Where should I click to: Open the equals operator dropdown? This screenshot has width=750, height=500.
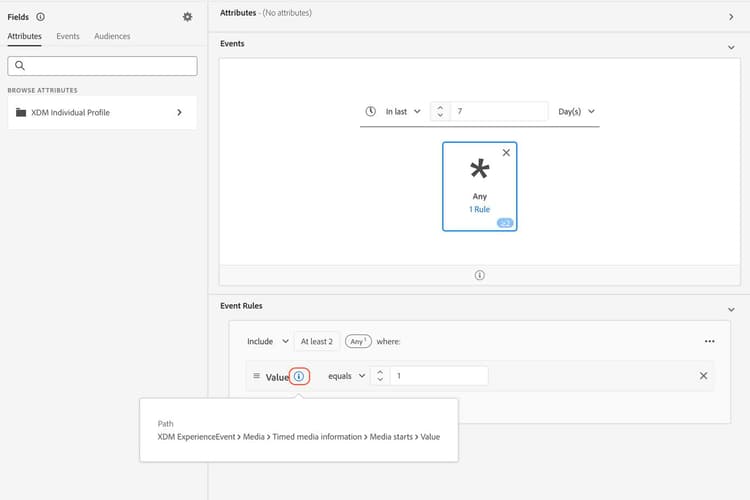coord(347,376)
